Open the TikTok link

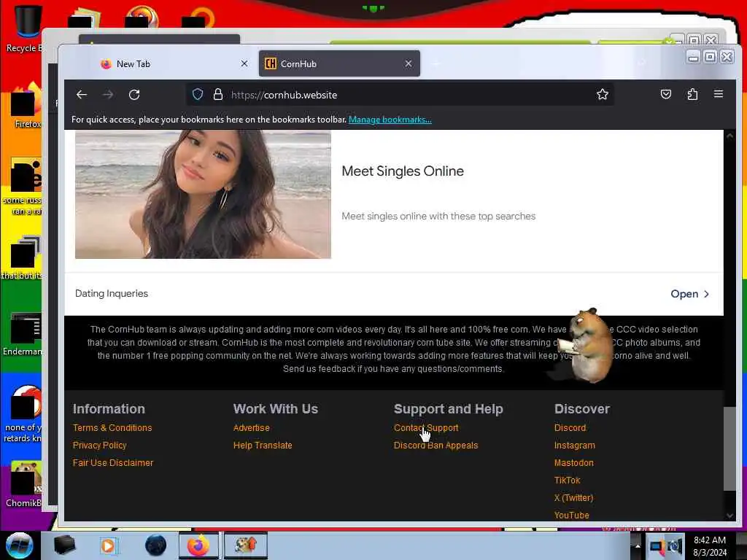[567, 480]
